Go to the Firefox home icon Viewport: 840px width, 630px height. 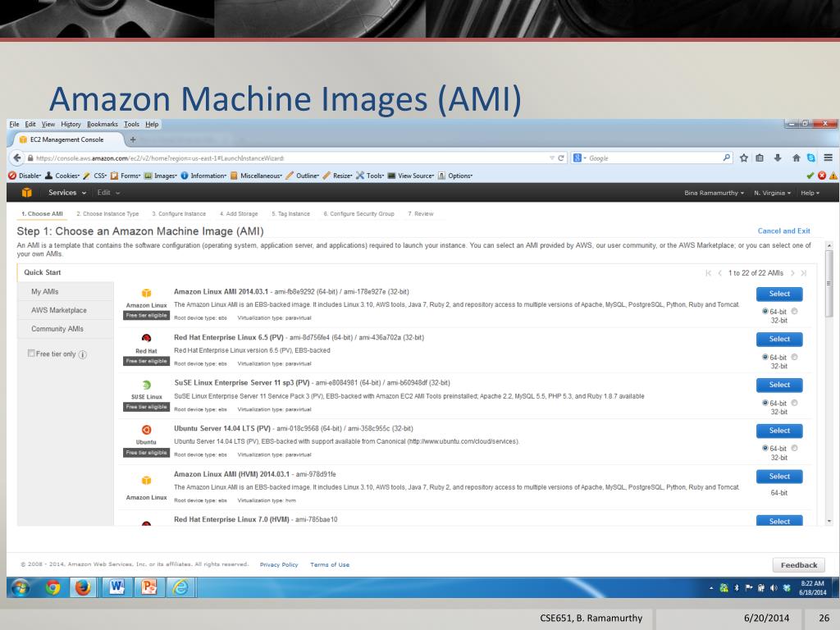point(796,158)
